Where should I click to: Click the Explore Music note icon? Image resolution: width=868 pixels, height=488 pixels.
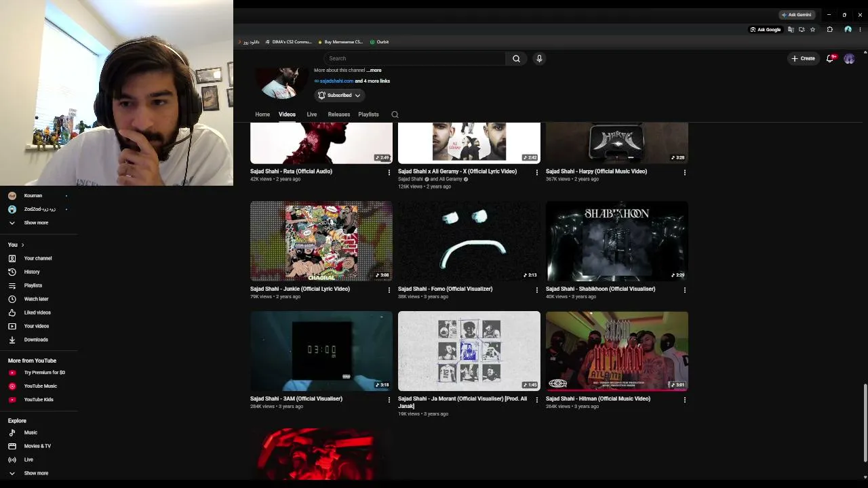(12, 432)
